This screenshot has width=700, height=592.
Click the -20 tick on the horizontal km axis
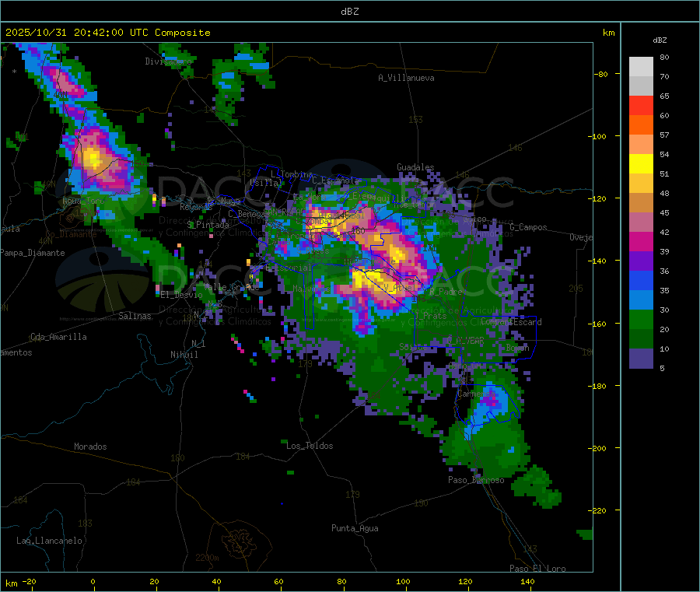[x=29, y=581]
